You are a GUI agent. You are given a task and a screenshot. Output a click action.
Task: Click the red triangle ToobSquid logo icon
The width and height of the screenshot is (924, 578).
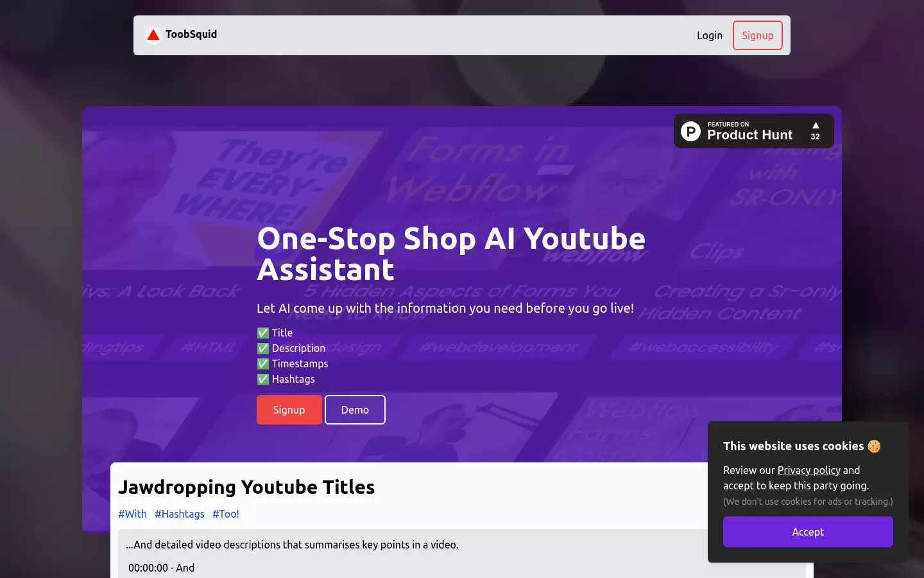153,35
